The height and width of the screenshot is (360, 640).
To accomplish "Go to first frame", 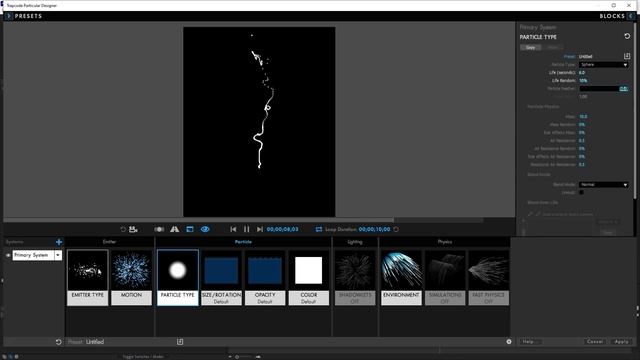I will [x=233, y=229].
